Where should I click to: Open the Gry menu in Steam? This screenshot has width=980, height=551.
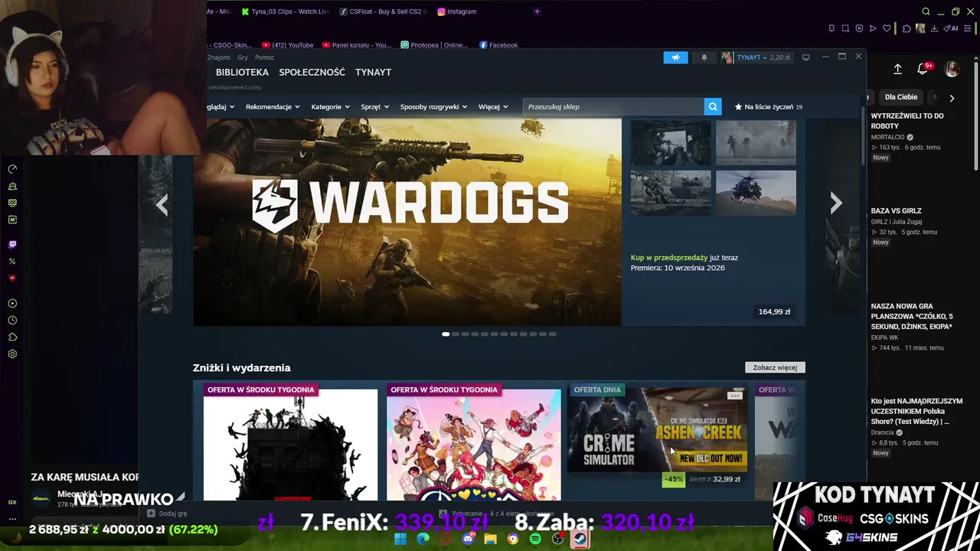[x=243, y=57]
